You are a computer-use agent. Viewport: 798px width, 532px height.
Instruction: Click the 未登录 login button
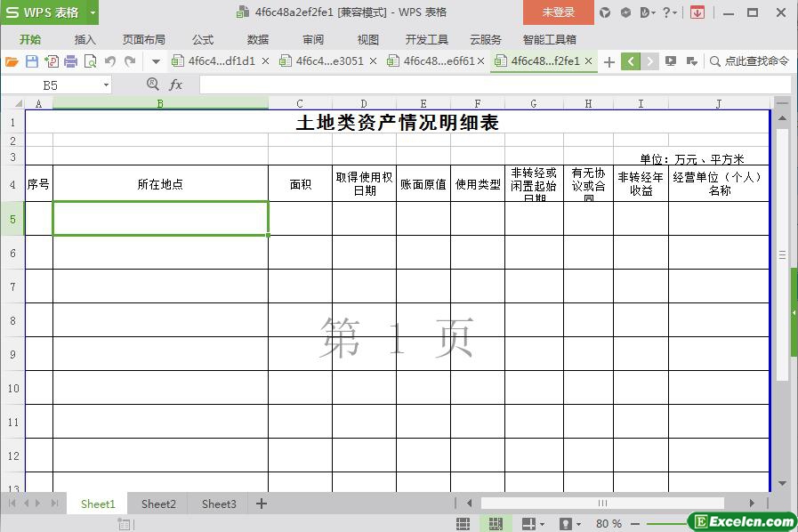click(558, 12)
